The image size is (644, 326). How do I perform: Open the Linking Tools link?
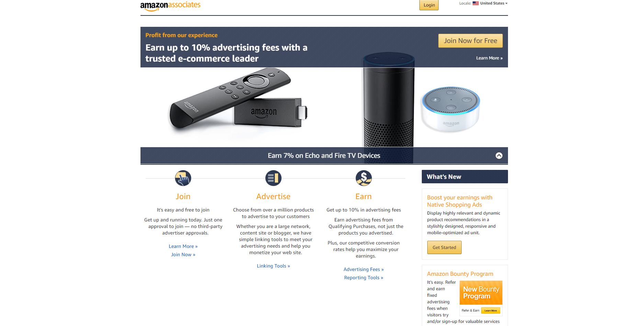click(x=273, y=266)
